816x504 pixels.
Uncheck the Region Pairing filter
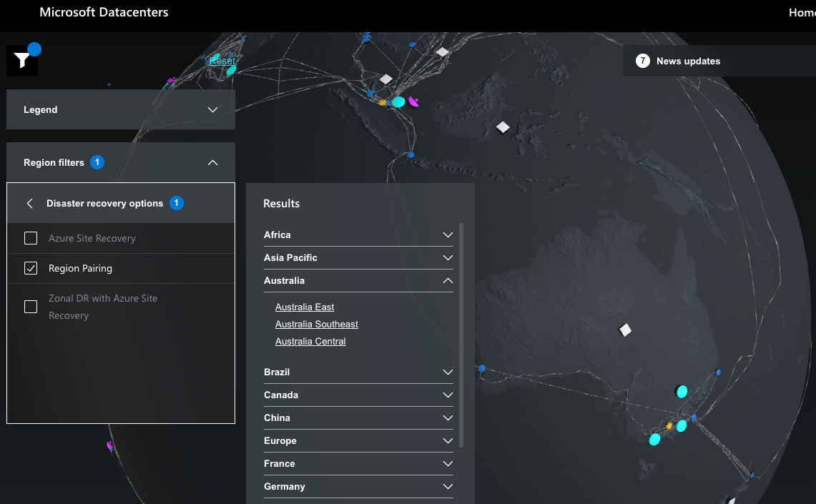31,267
